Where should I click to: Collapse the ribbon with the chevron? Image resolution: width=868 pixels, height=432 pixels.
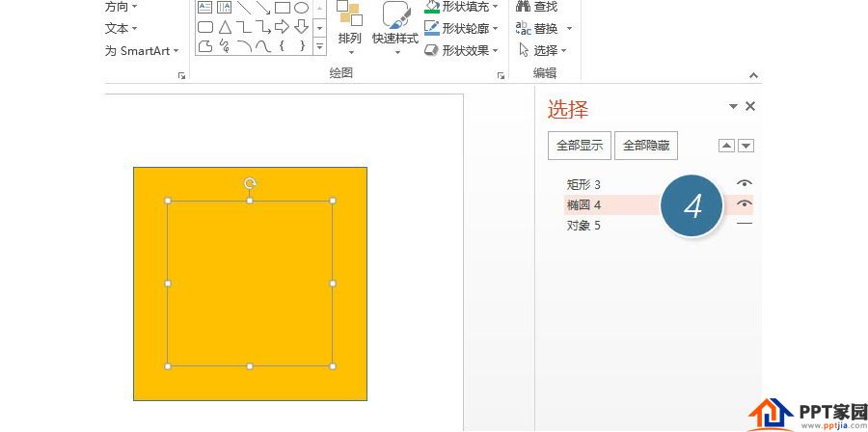coord(753,75)
